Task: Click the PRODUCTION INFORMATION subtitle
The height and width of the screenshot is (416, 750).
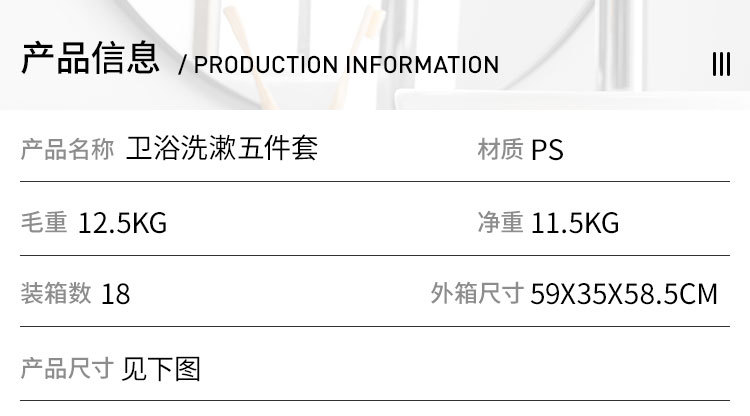Action: click(346, 65)
